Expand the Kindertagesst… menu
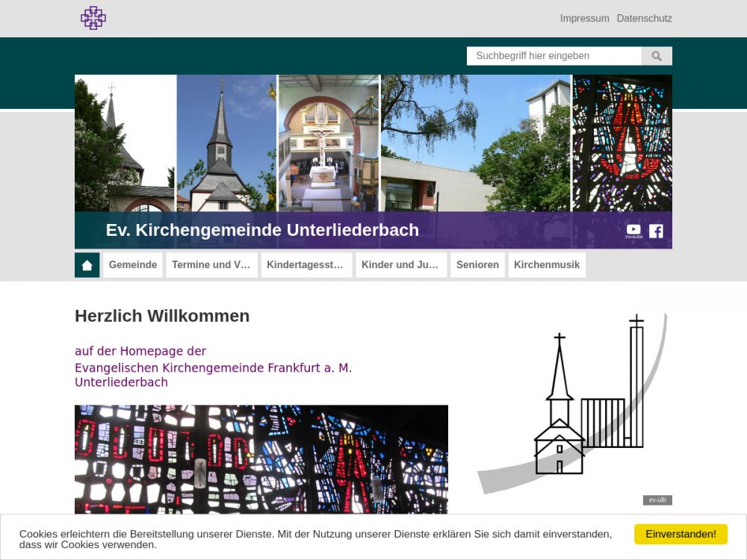This screenshot has width=747, height=560. pyautogui.click(x=306, y=265)
